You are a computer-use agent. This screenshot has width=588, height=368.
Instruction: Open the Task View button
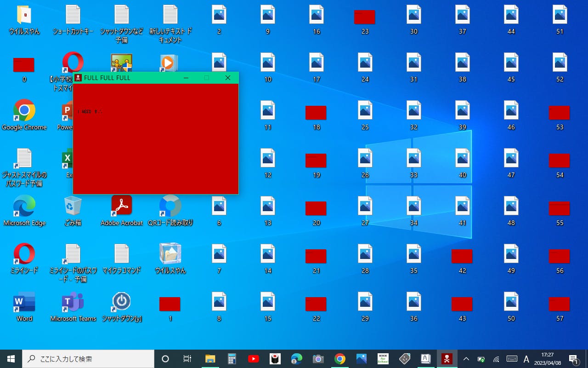tap(187, 359)
